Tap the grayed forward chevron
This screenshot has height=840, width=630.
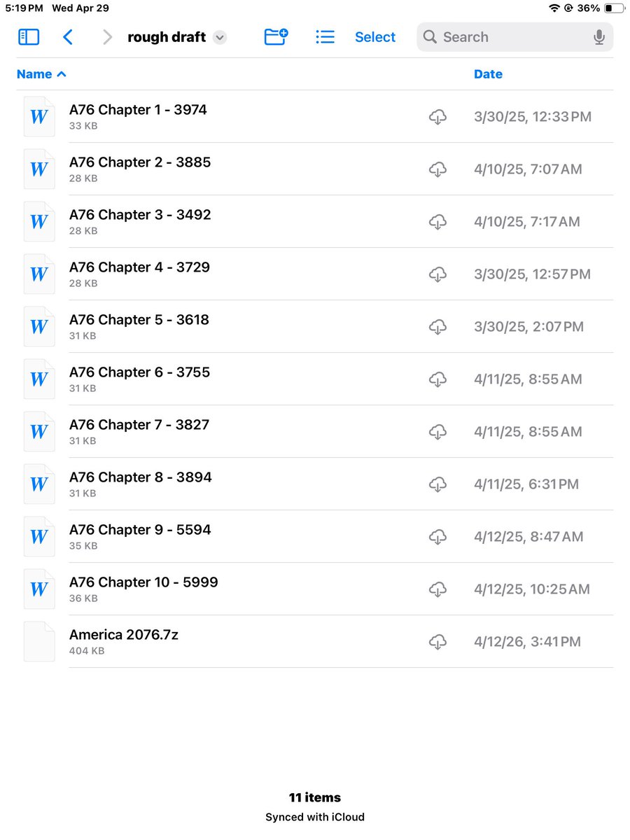107,37
